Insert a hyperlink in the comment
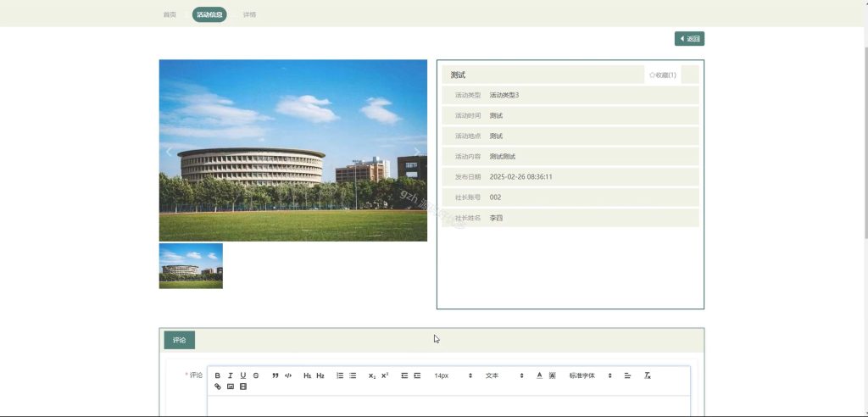The height and width of the screenshot is (417, 868). coord(218,386)
